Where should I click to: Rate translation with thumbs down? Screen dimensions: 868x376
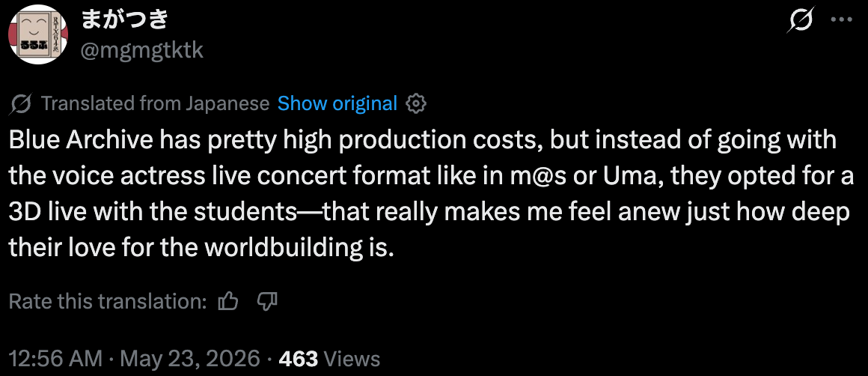[267, 301]
